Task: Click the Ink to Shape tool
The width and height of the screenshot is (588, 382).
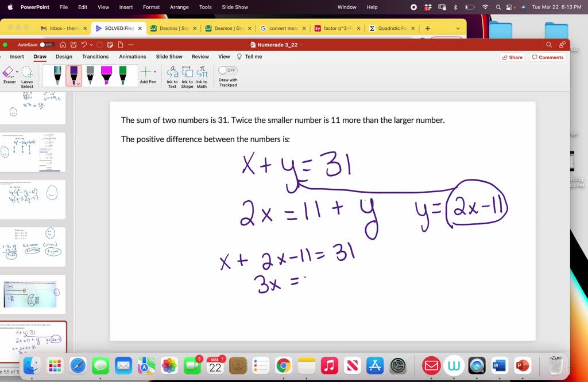Action: tap(187, 75)
